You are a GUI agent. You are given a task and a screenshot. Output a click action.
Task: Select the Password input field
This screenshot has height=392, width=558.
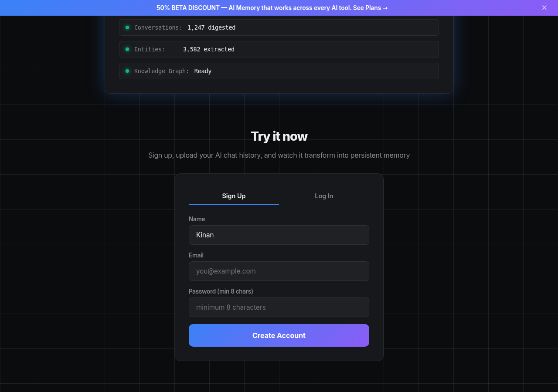pos(279,308)
